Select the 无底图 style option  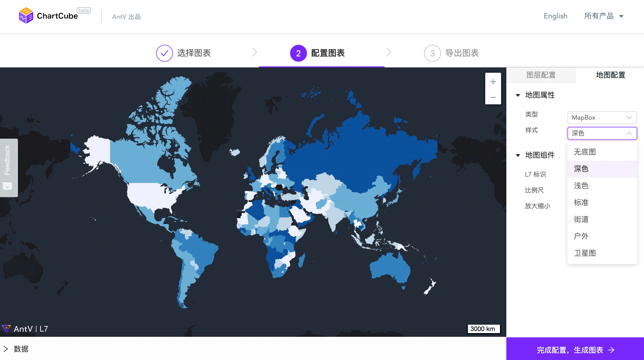(x=585, y=152)
